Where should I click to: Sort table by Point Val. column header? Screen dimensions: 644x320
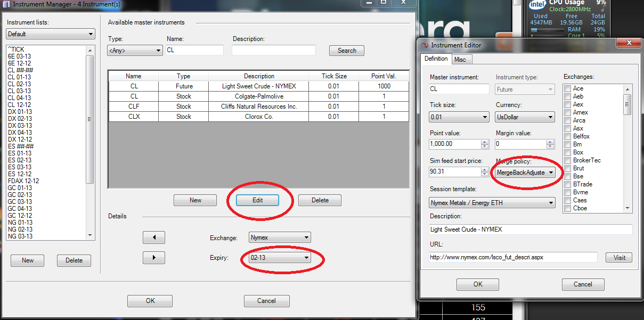click(384, 76)
